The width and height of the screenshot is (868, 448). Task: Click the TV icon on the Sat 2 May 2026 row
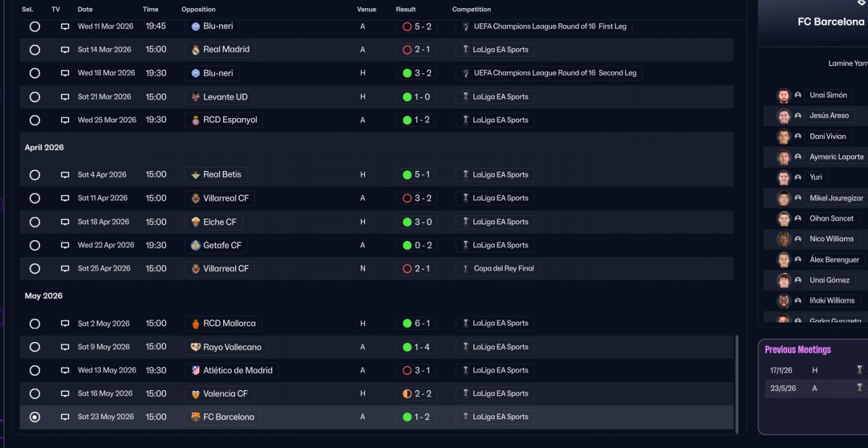(x=65, y=324)
